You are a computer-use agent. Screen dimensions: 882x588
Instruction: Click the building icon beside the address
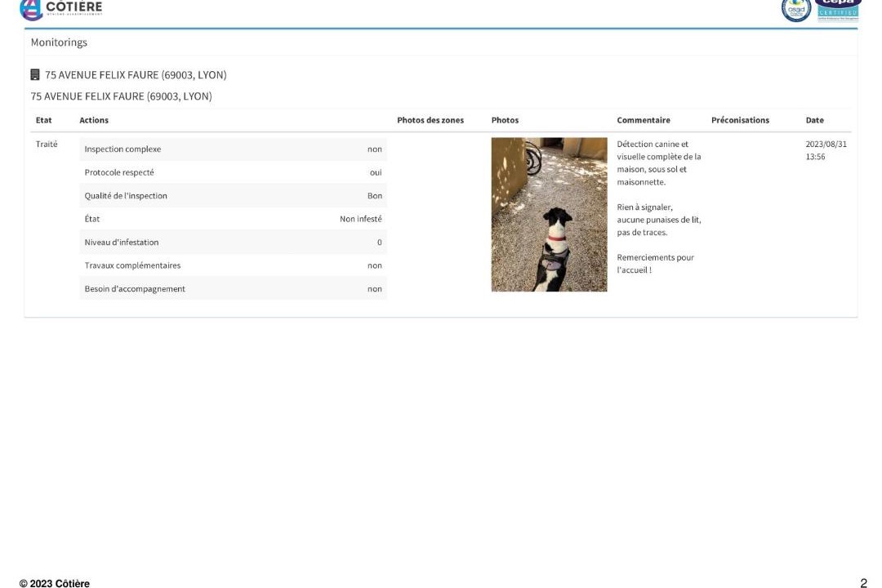tap(35, 75)
